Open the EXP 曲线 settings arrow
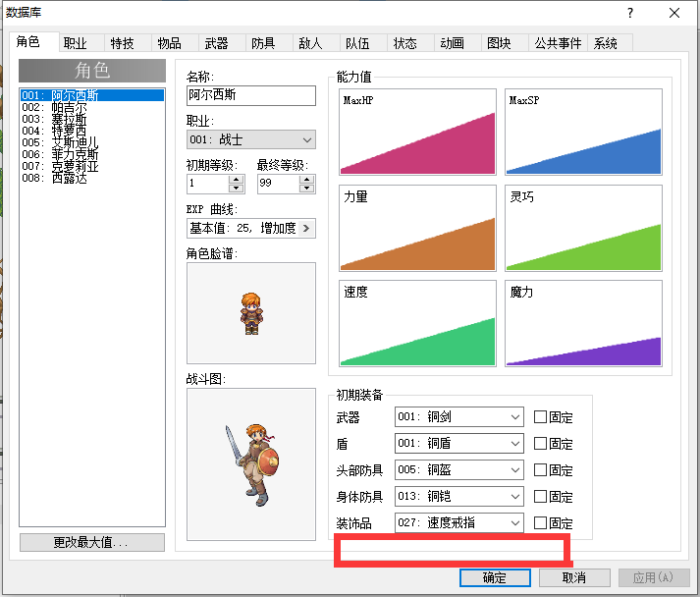Screen dimensions: 700x597 (306, 228)
